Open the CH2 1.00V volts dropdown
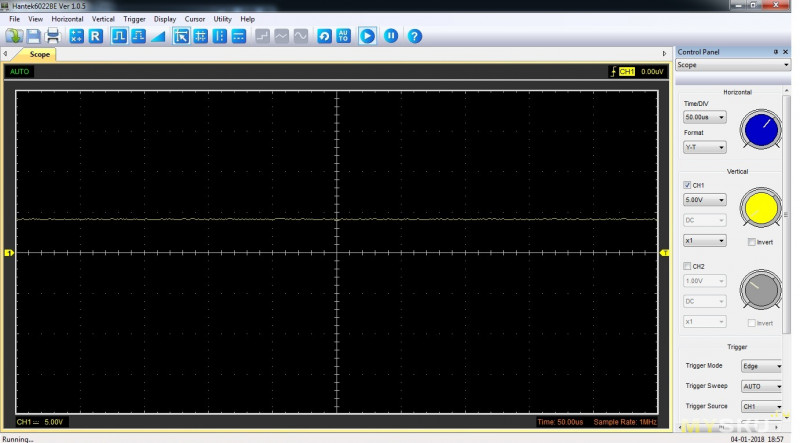This screenshot has width=800, height=443. pos(705,281)
